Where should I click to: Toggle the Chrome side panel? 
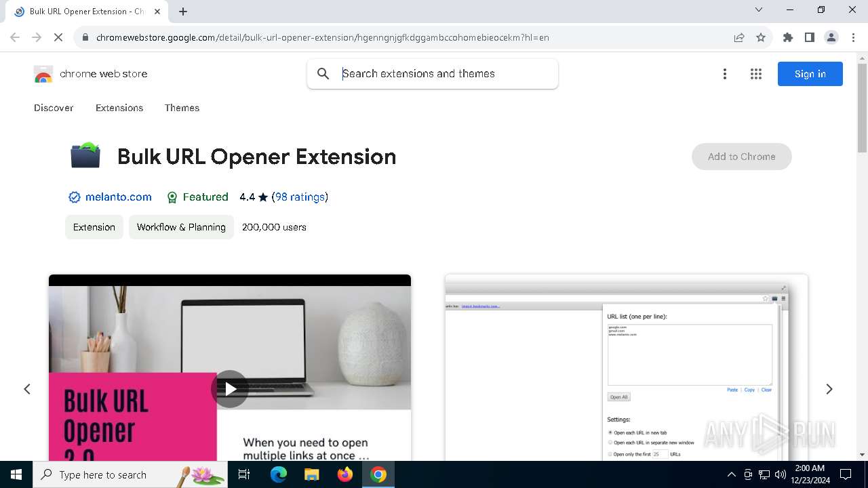tap(810, 37)
